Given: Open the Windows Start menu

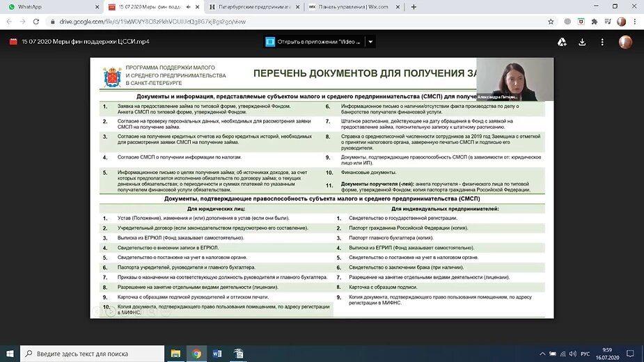Looking at the screenshot, I should tap(10, 354).
